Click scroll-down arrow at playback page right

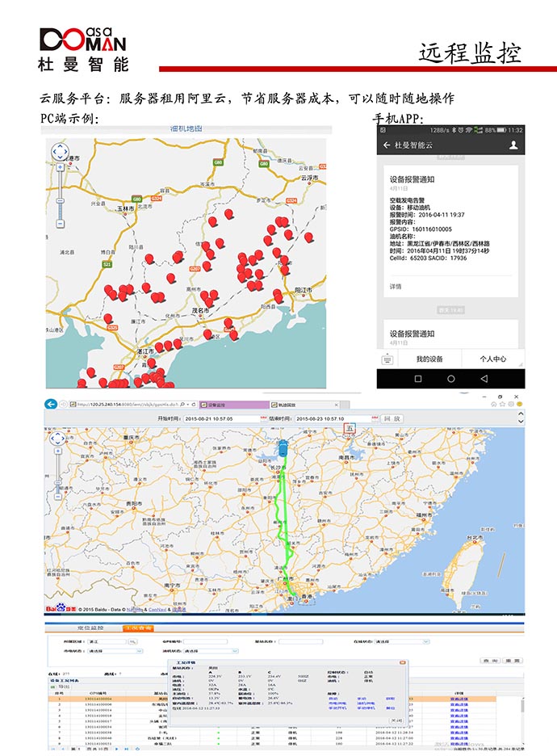tap(521, 422)
